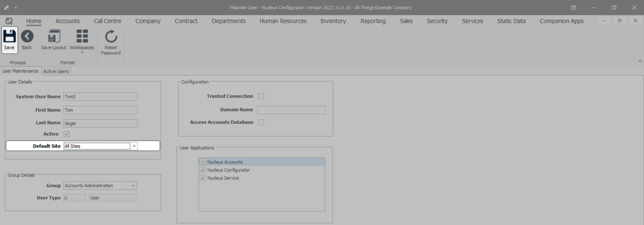Switch to the Active Users tab
Screen dimensions: 644x225
coord(56,71)
